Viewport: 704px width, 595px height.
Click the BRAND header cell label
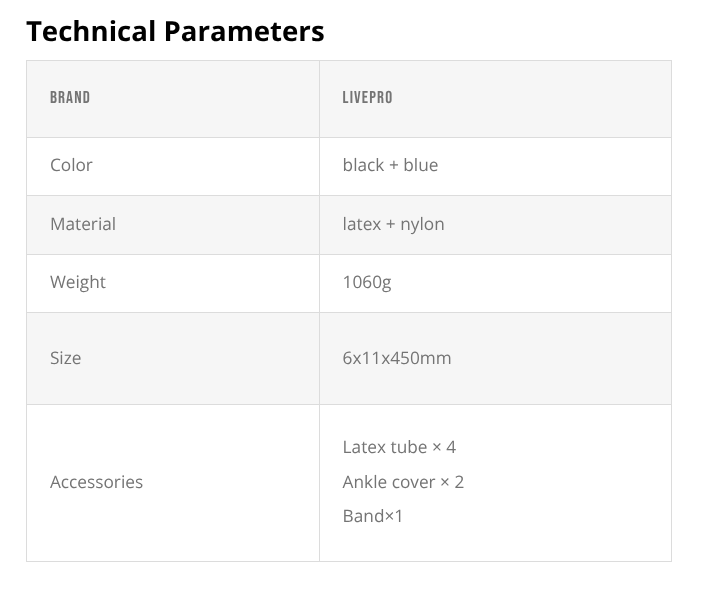(x=70, y=98)
